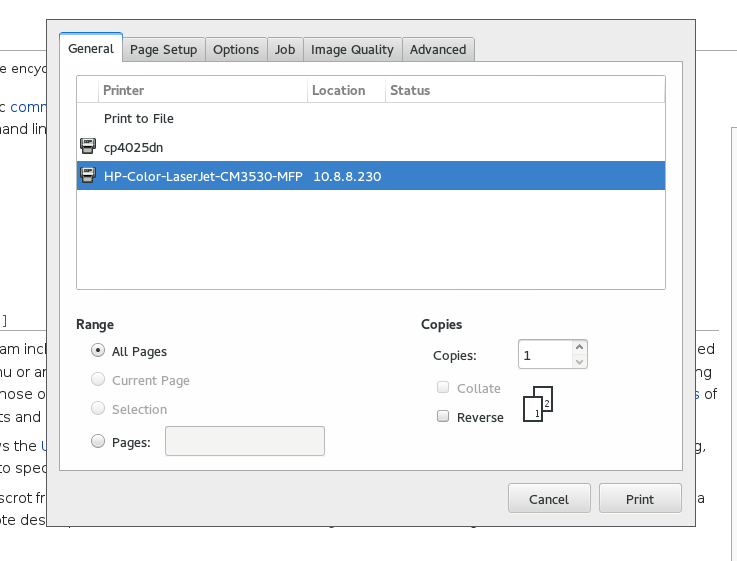Image resolution: width=737 pixels, height=561 pixels.
Task: Click the collate page order preview icon
Action: tap(538, 404)
